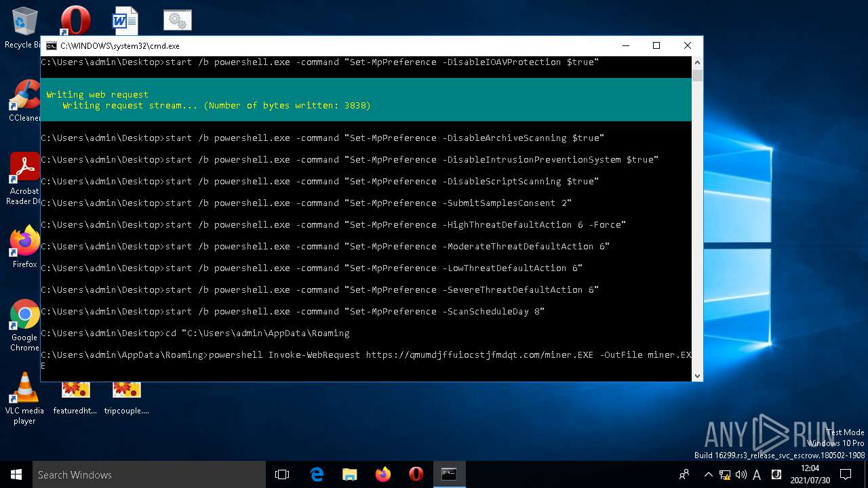Launch CCleaner from the desktop
The height and width of the screenshot is (488, 868).
[x=24, y=100]
